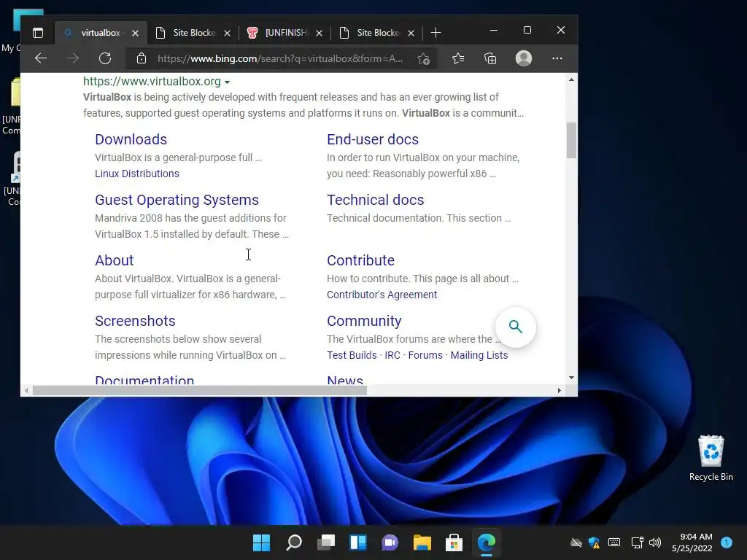Open the Windows Start menu
747x560 pixels.
(x=261, y=542)
